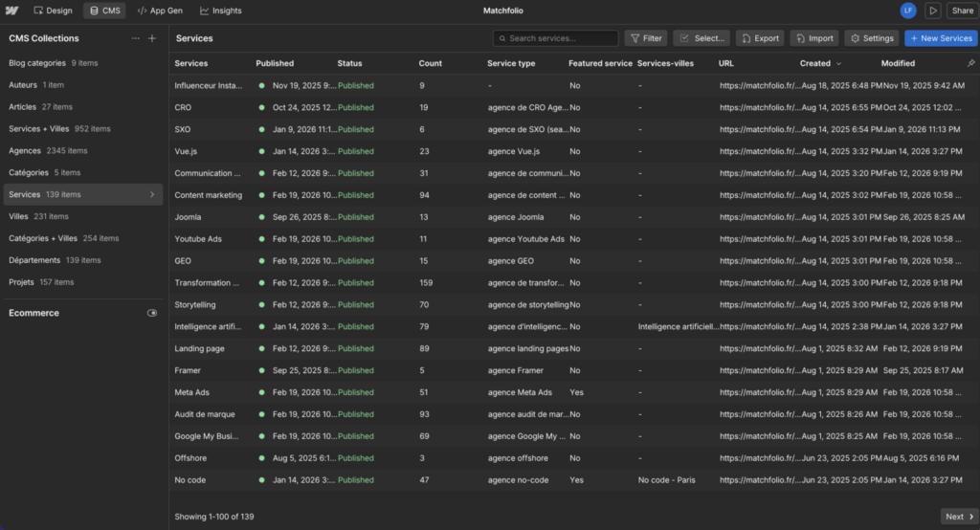This screenshot has width=980, height=530.
Task: Click the No code - Paris cell
Action: (666, 480)
